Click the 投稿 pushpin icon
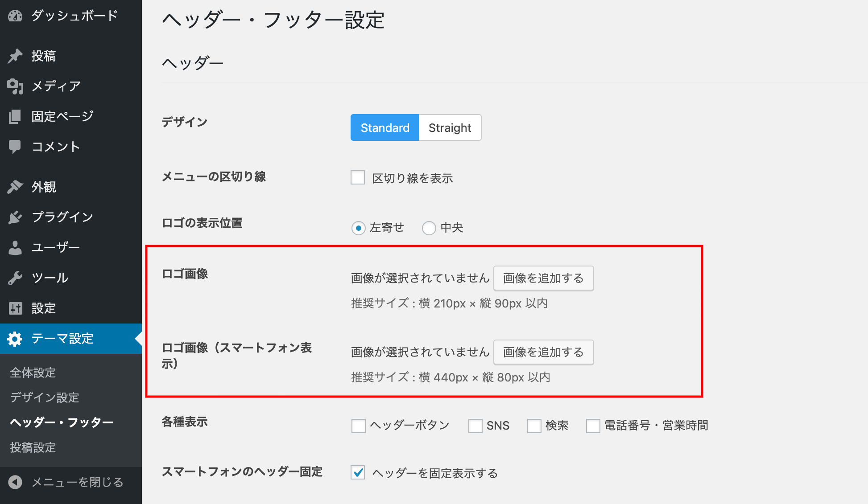Screen dimensions: 868x504 (15, 56)
